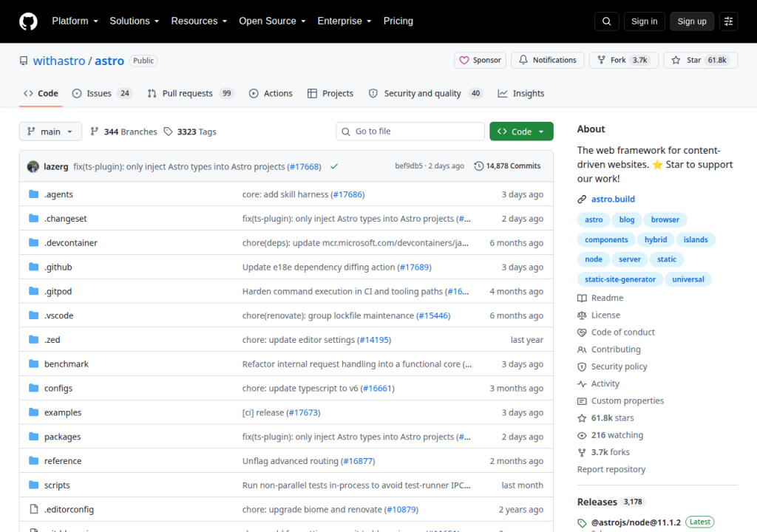Open the benchmark folder
This screenshot has height=532, width=757.
coord(67,364)
